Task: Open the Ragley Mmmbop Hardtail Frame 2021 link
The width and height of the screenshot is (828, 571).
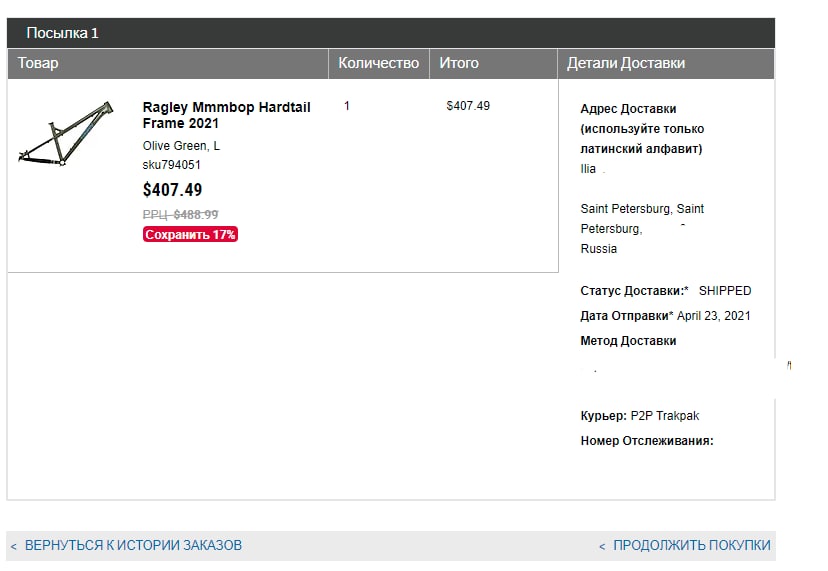Action: coord(227,115)
